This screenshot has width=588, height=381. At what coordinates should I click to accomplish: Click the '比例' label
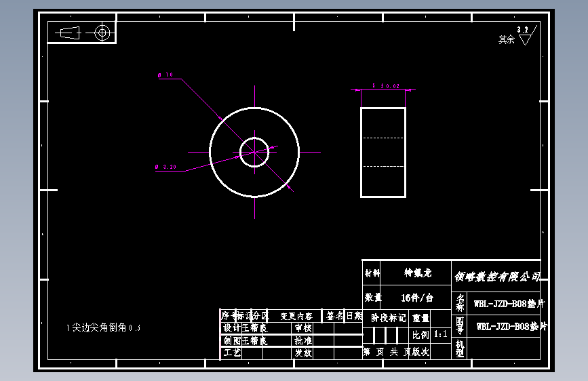420,334
